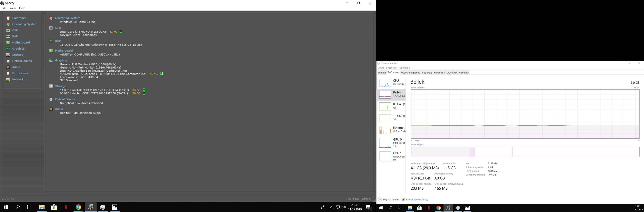Click GTX 950M temperature status square
This screenshot has width=644, height=212.
(x=161, y=74)
